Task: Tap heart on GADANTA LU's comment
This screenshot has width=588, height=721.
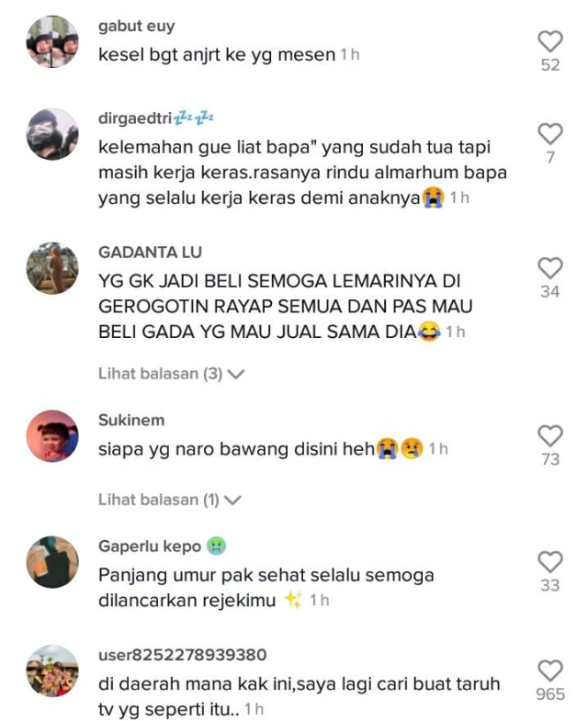Action: (549, 267)
